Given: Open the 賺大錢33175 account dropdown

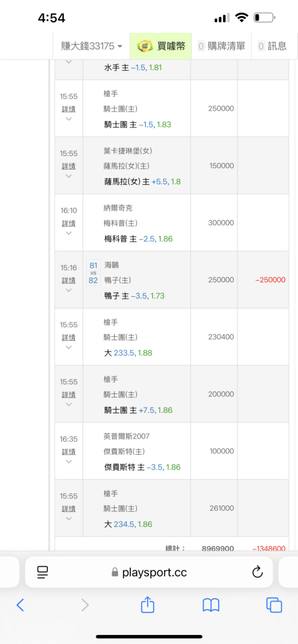Looking at the screenshot, I should (92, 46).
